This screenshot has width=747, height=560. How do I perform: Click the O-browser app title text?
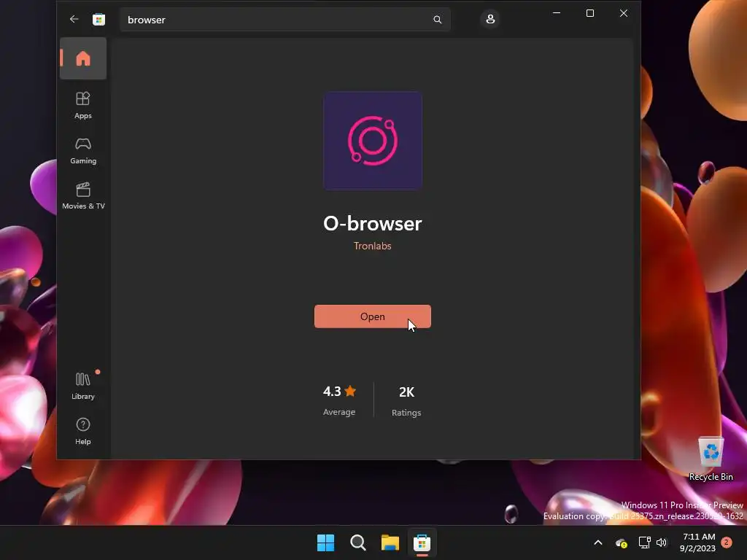[x=373, y=223]
